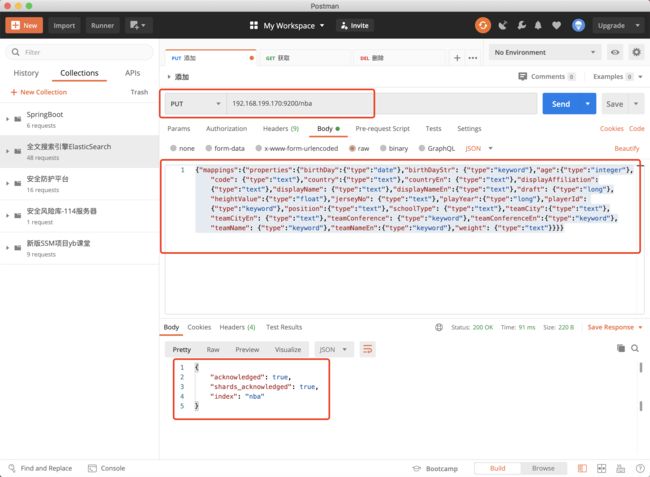Click the keyboard shortcuts icon in status bar
The width and height of the screenshot is (650, 477).
click(x=621, y=468)
